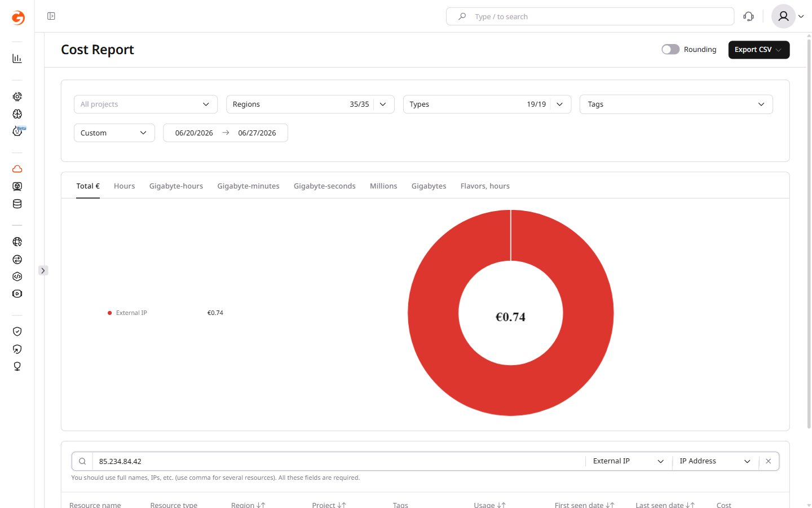Switch to the Gigabyte-minutes tab
The height and width of the screenshot is (508, 812).
[x=248, y=186]
